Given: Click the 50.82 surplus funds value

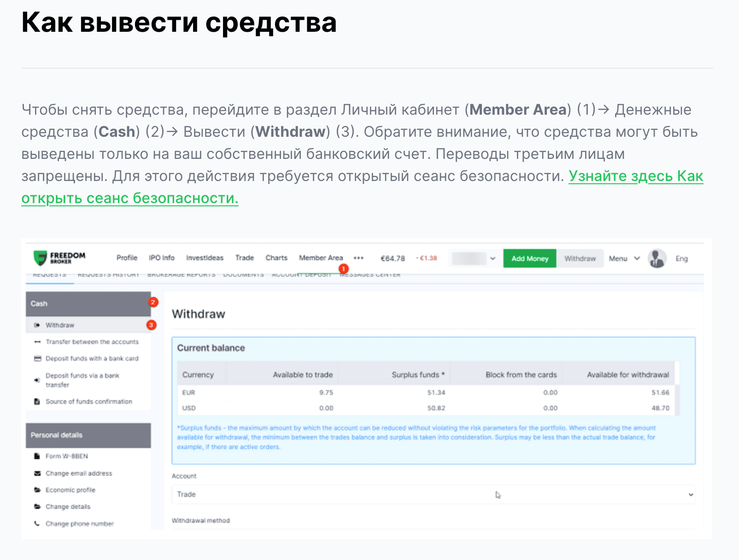Looking at the screenshot, I should (x=436, y=408).
